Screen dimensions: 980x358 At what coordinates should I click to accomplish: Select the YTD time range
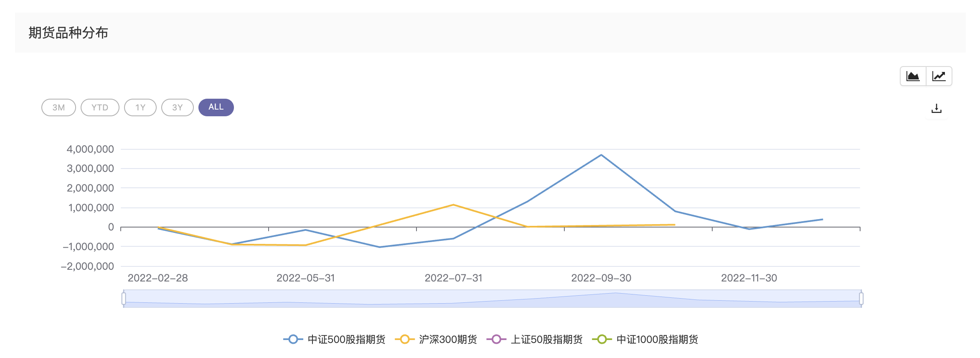pos(100,107)
